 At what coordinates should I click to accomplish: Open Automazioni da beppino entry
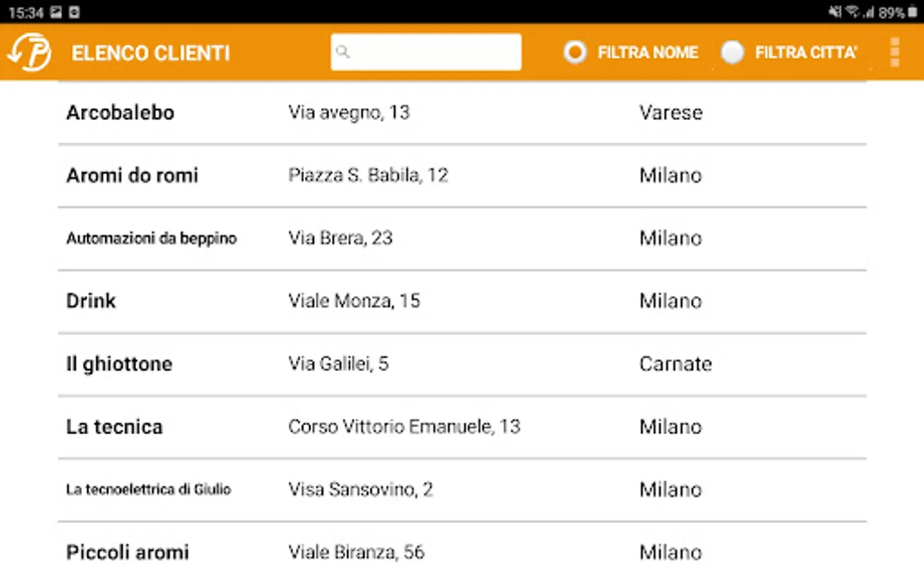(151, 238)
